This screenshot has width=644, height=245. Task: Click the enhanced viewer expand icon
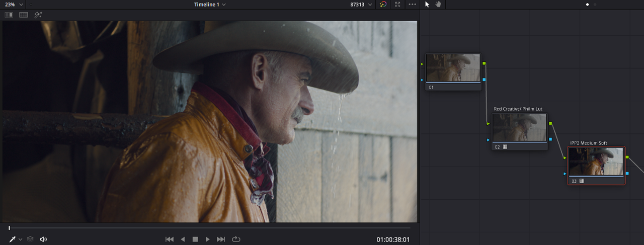pyautogui.click(x=398, y=4)
